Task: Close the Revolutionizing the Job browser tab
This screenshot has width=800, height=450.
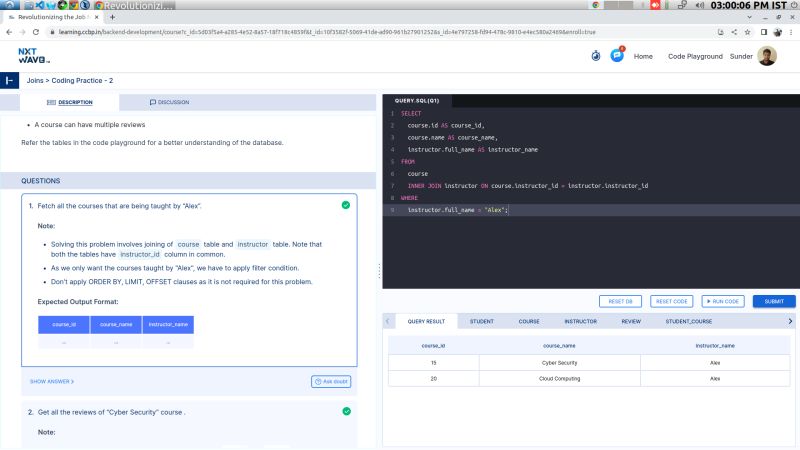Action: tap(96, 17)
